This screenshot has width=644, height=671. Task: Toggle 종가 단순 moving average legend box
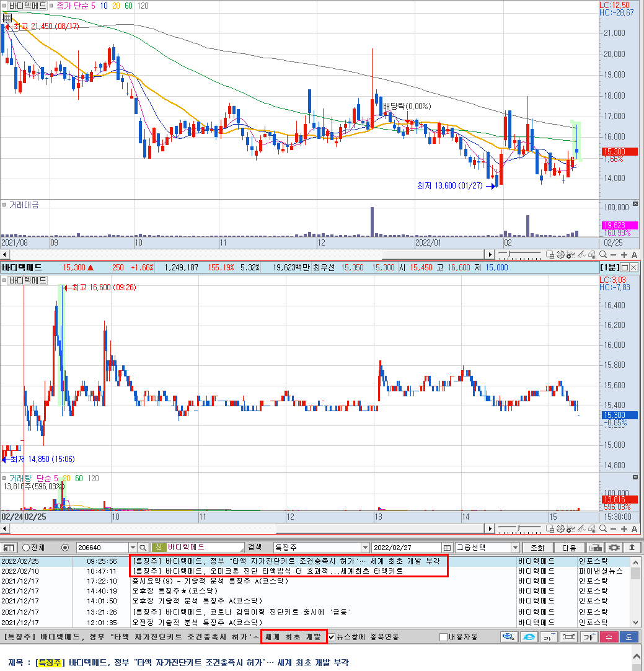51,6
